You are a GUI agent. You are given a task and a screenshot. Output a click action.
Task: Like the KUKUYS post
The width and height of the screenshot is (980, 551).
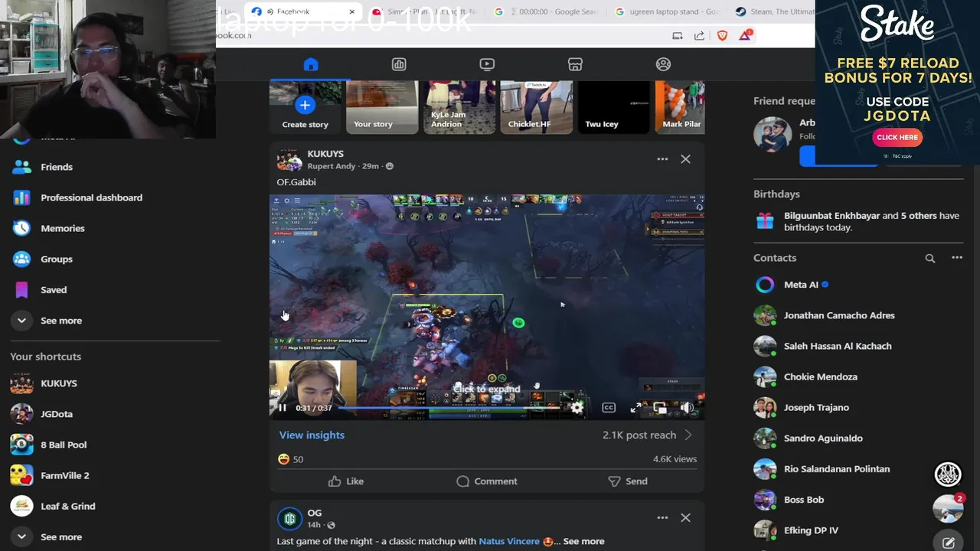[x=345, y=481]
